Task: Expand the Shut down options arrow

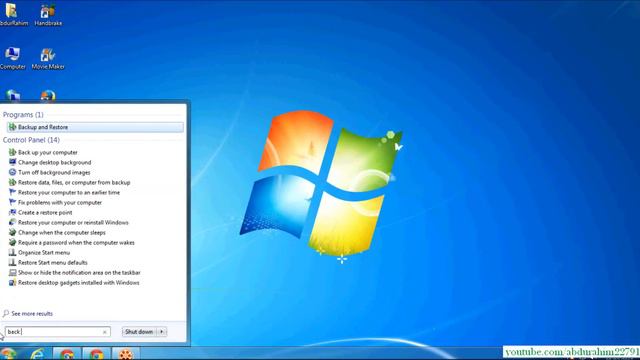Action: (162, 332)
